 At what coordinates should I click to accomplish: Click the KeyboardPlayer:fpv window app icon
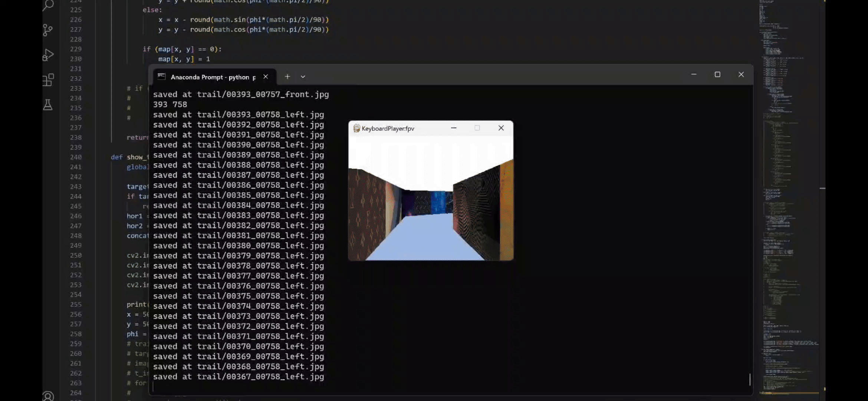(x=356, y=128)
